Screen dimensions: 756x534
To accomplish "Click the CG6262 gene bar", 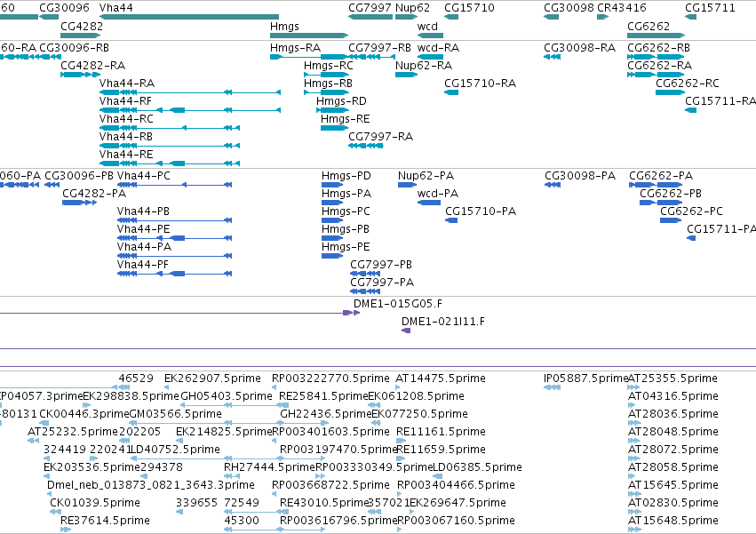I will click(656, 36).
